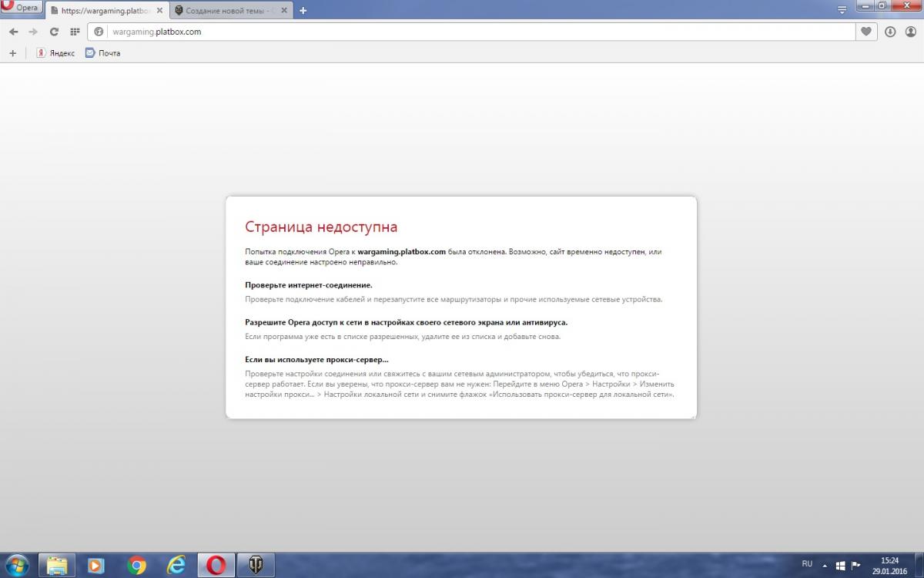Open the Speed Dial grid
924x578 pixels.
pyautogui.click(x=75, y=32)
